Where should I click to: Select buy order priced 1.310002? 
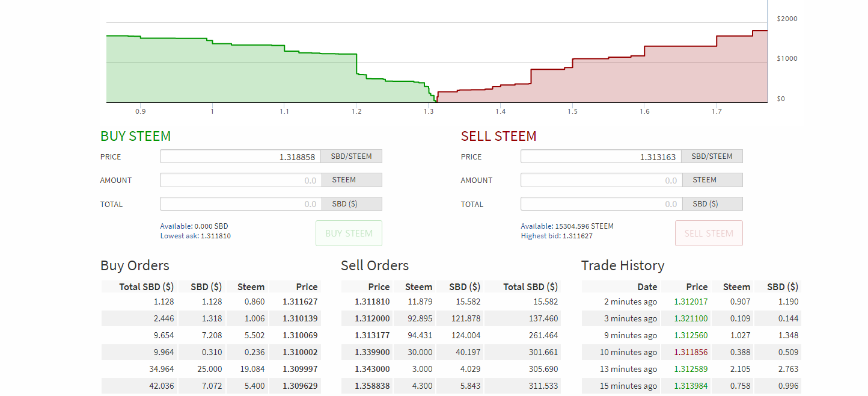click(x=211, y=352)
